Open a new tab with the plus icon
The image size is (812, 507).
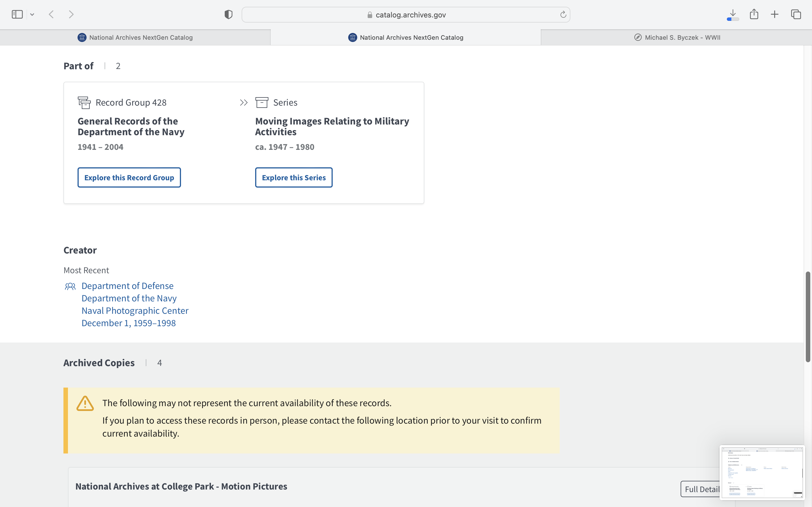pos(775,14)
